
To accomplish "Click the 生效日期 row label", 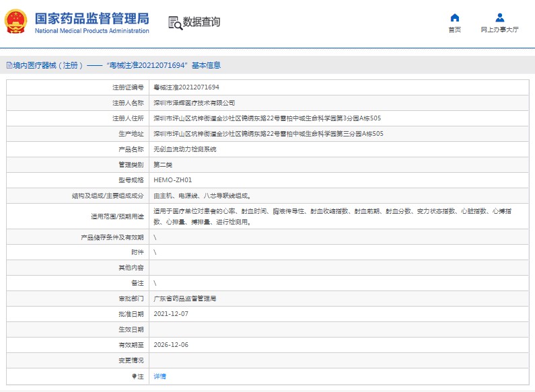I will (131, 329).
